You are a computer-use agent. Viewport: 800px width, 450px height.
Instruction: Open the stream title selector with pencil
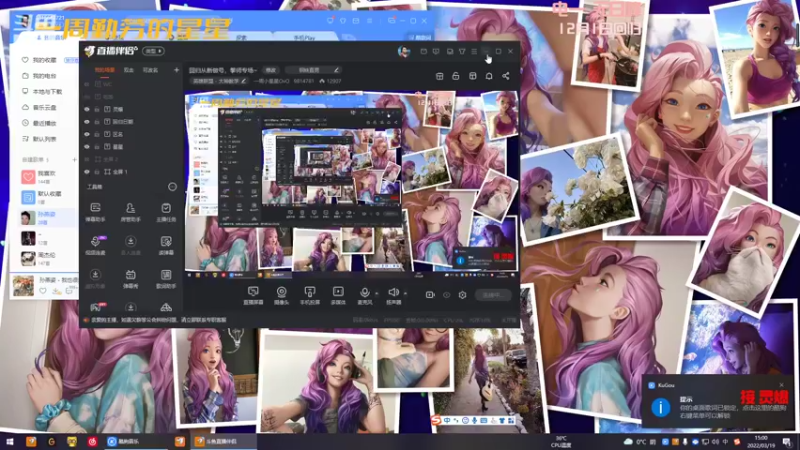(312, 70)
